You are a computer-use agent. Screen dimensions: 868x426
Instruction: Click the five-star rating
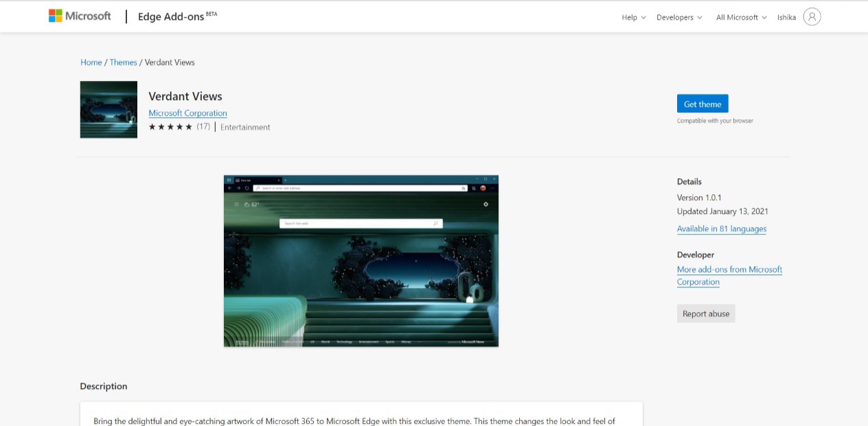(170, 127)
